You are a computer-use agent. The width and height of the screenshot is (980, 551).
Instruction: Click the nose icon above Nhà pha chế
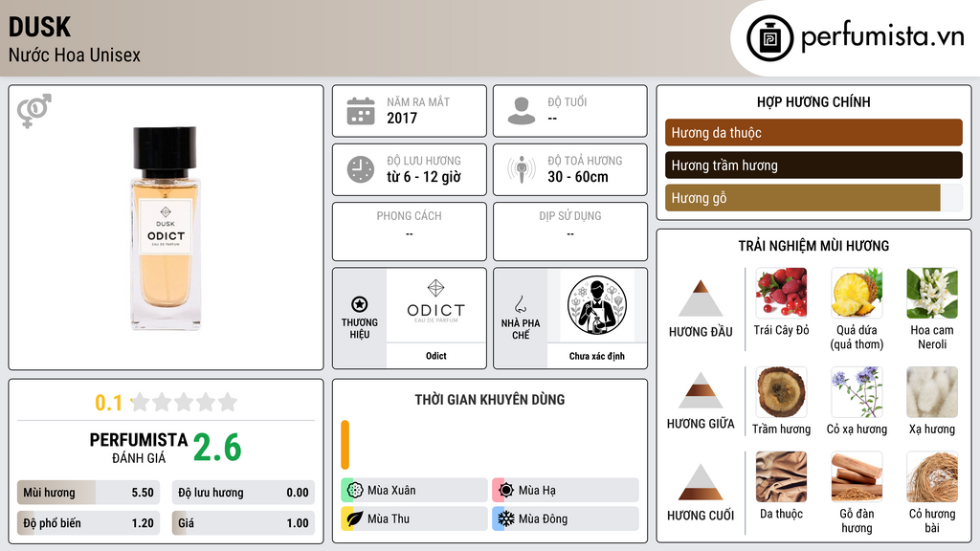pyautogui.click(x=520, y=304)
